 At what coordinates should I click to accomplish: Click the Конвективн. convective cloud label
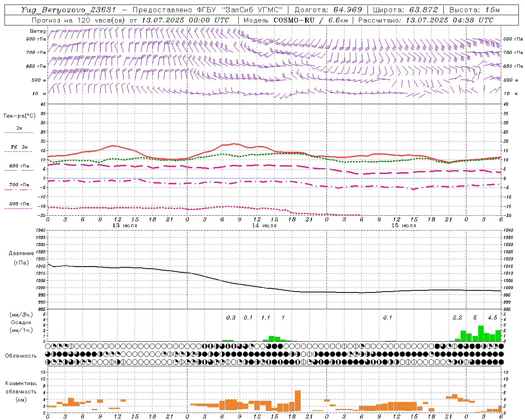coord(21,383)
